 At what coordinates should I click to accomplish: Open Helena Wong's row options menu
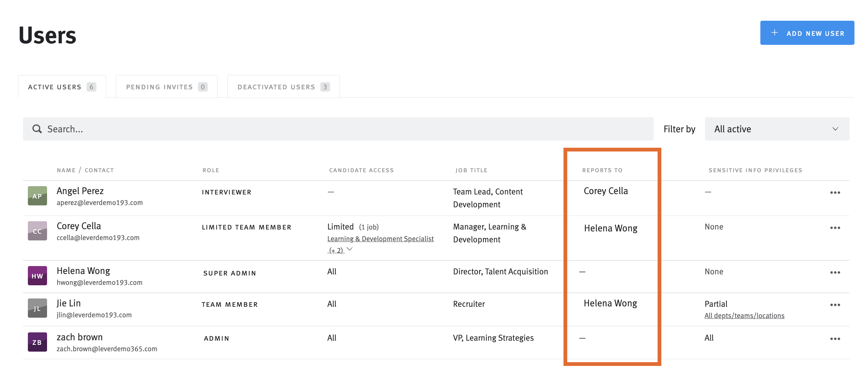point(835,272)
